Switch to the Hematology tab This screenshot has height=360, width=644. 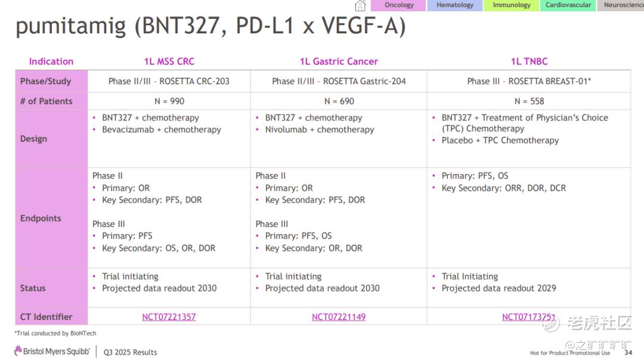pyautogui.click(x=455, y=5)
